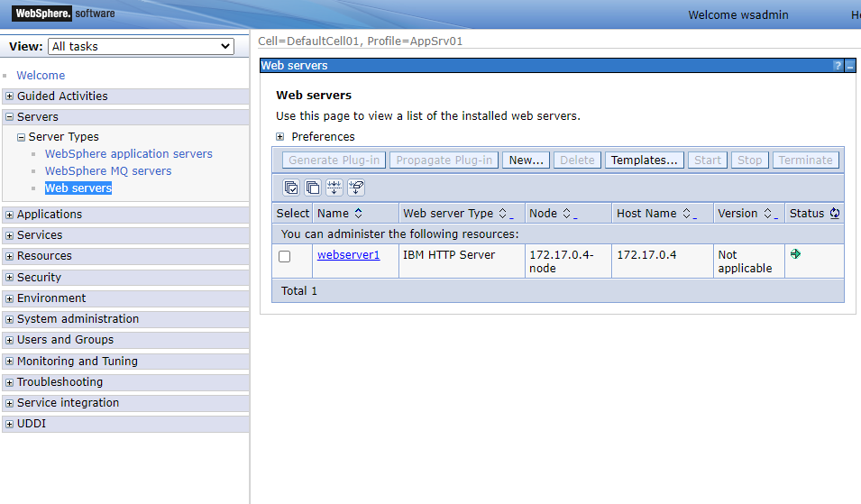
Task: Click the Stop button
Action: pos(749,160)
